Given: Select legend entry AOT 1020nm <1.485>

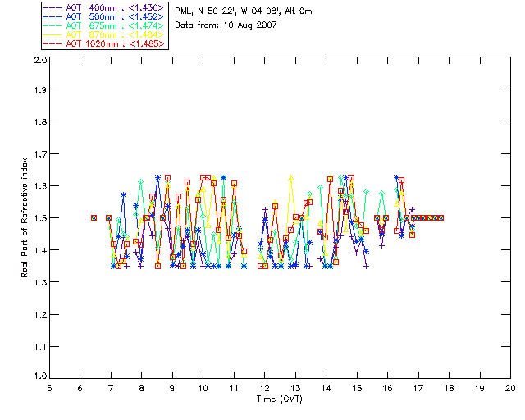Looking at the screenshot, I should (x=104, y=43).
